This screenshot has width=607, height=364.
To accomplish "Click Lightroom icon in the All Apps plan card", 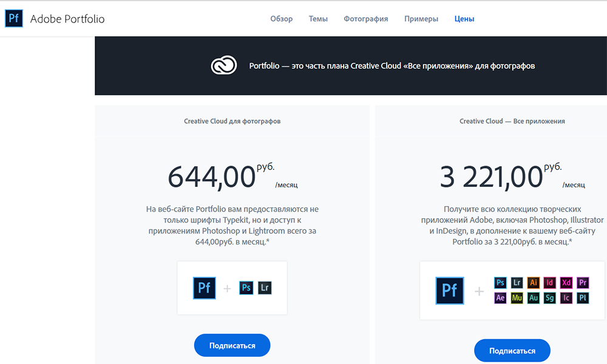I will point(517,282).
